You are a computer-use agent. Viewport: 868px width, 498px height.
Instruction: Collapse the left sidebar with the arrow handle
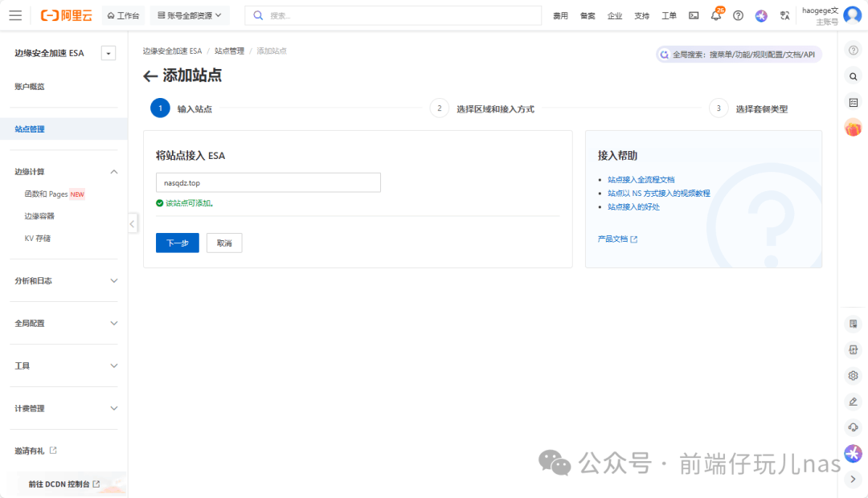133,224
